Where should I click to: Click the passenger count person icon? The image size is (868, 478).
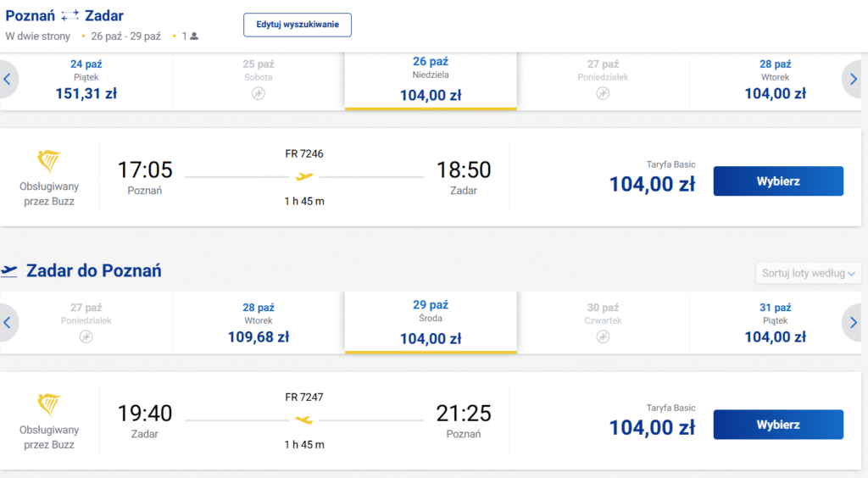coord(194,36)
